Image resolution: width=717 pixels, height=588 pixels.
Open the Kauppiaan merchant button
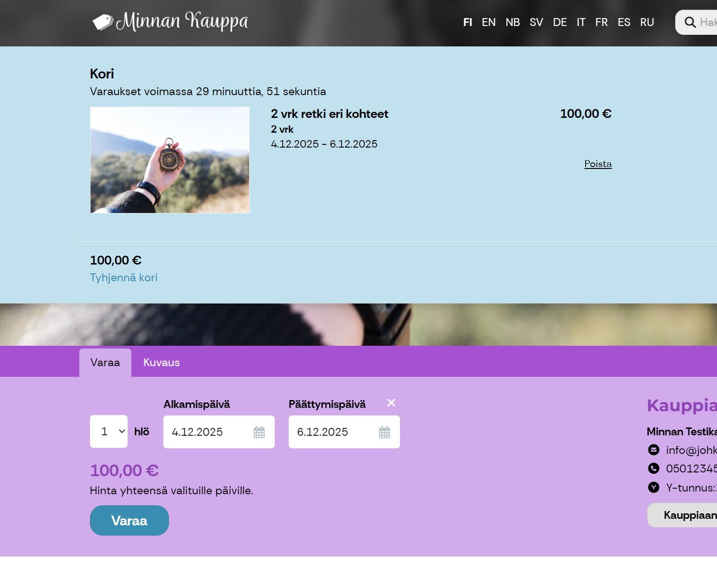point(682,515)
